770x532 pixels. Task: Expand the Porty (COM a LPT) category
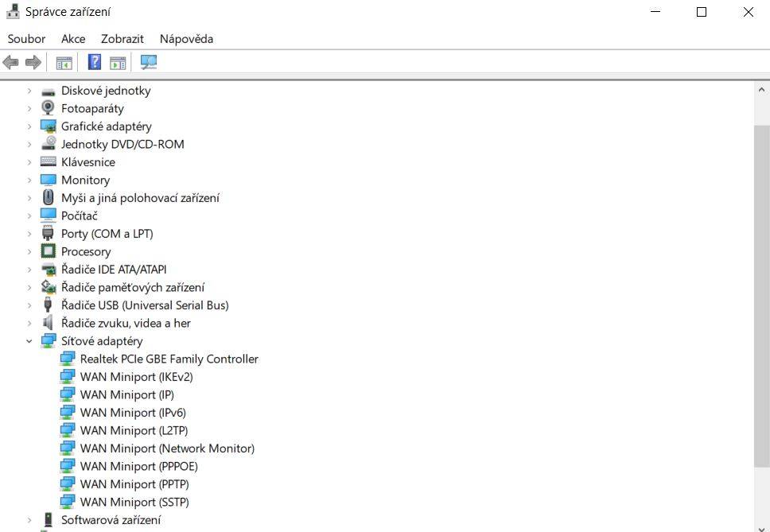pos(29,234)
